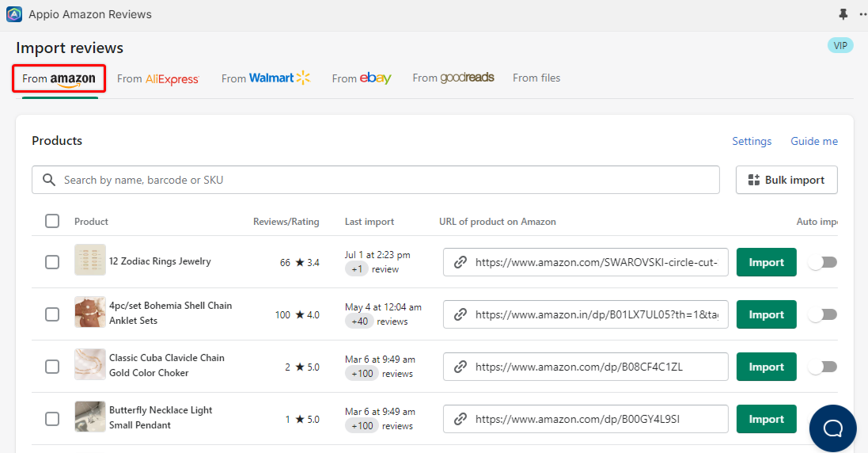
Task: Check the 12 Zodiac Rings Jewelry checkbox
Action: click(52, 262)
